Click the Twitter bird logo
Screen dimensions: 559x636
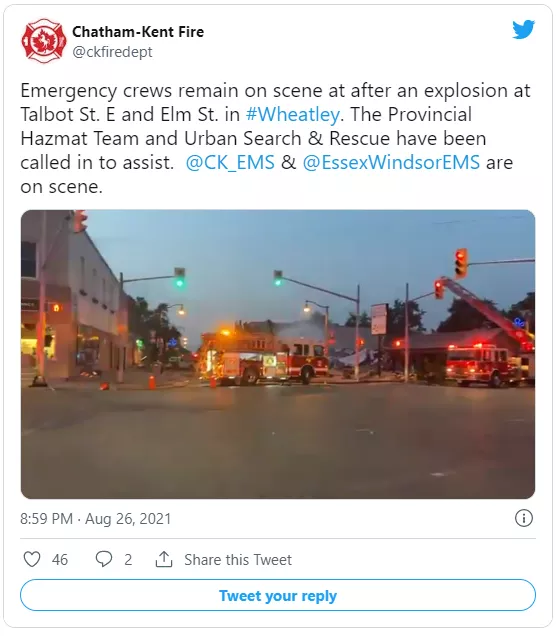point(523,29)
